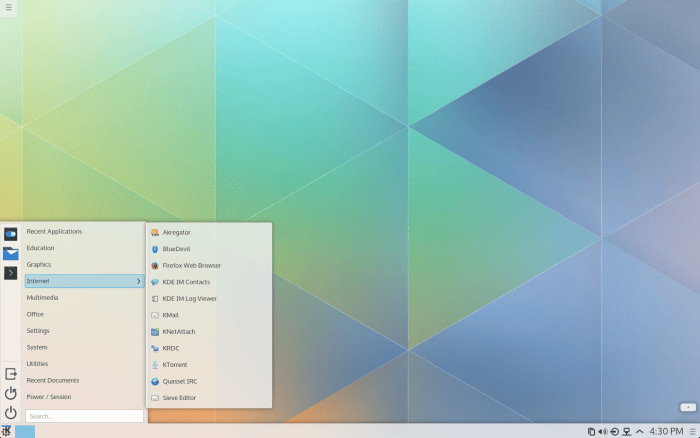Open the desktop toolbox menu at top-left
This screenshot has height=438, width=700.
[x=9, y=9]
